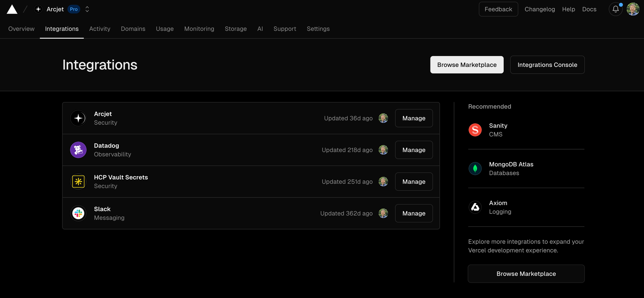Open the Docs link
The image size is (644, 298).
coord(589,9)
